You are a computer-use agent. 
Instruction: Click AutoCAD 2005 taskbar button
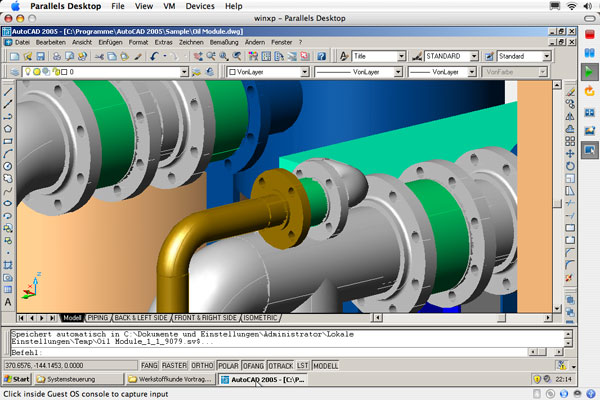[263, 379]
